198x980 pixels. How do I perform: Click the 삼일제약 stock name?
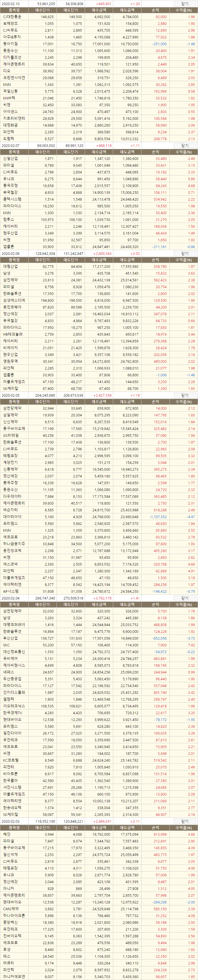[10, 416]
